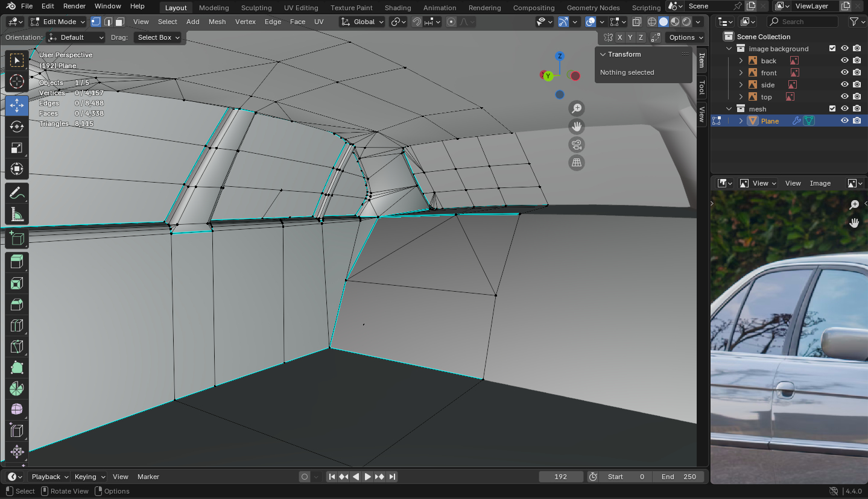Hide the Plane object with its eye icon

[844, 121]
